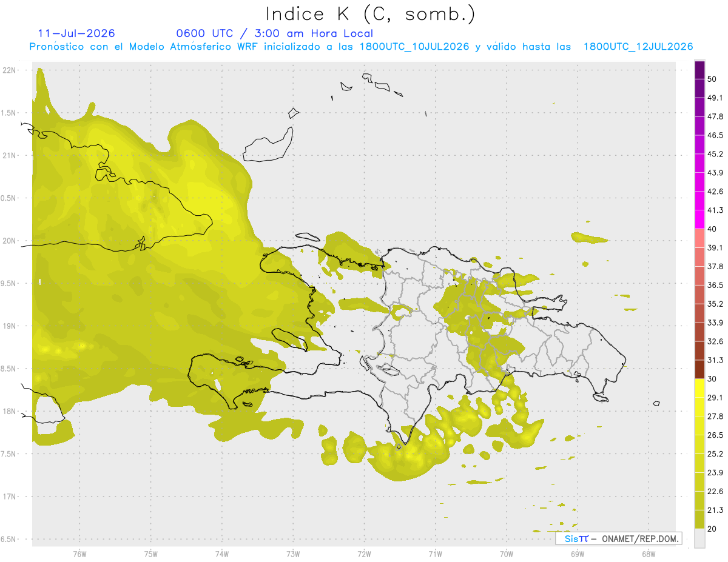Click the "74W" longitude label
This screenshot has height=562, width=728.
point(222,555)
